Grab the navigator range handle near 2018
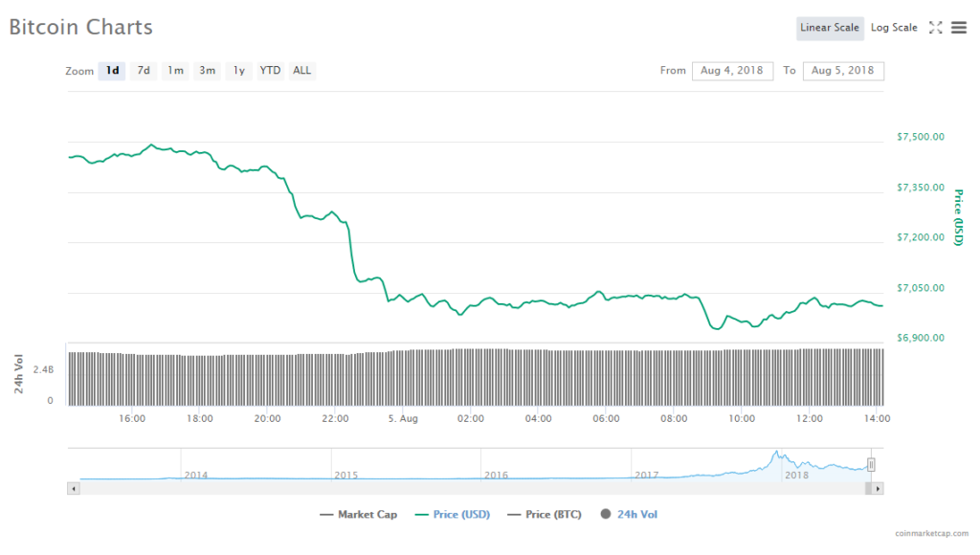Screen dimensions: 980x555 point(871,465)
